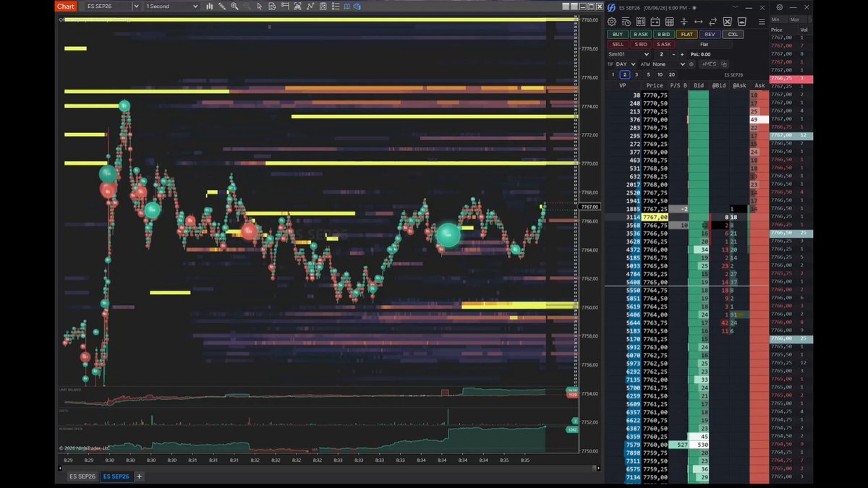Click the B ASK button

(x=641, y=34)
